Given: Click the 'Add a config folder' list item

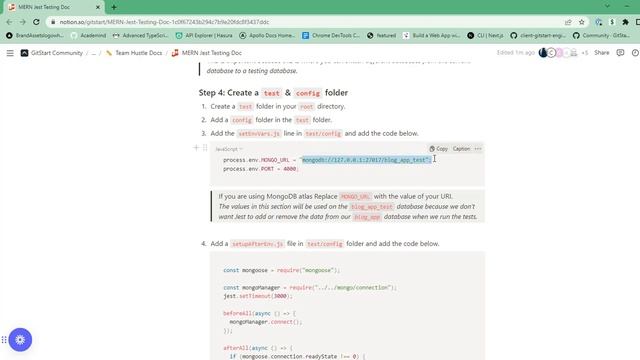Looking at the screenshot, I should coord(271,120).
